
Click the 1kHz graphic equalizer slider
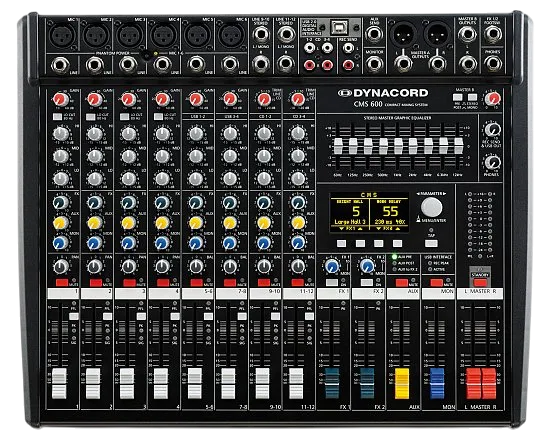click(x=398, y=146)
